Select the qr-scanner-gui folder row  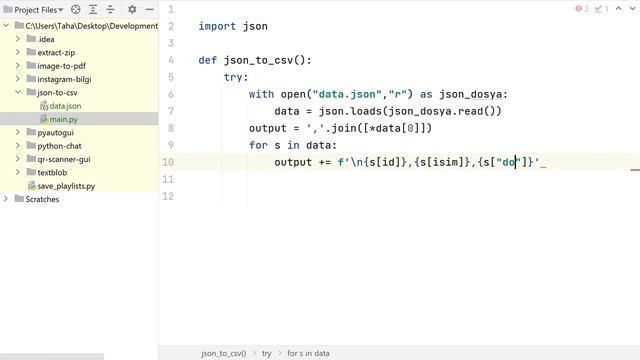click(79, 159)
